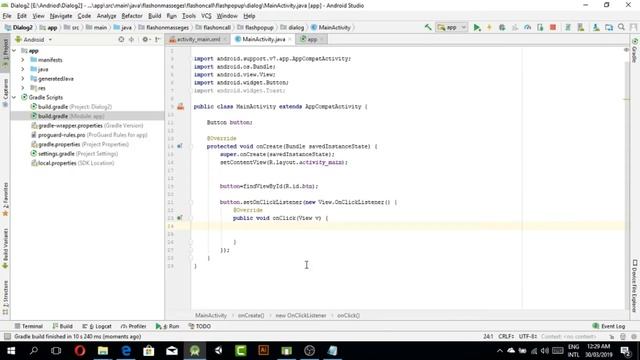640x360 pixels.
Task: Close the MainActivity.java tab
Action: 290,40
